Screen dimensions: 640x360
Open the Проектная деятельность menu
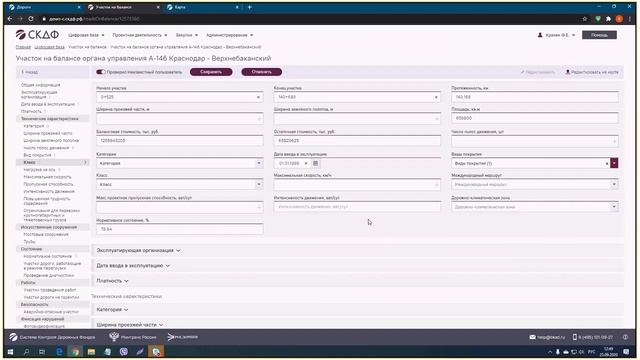[140, 35]
